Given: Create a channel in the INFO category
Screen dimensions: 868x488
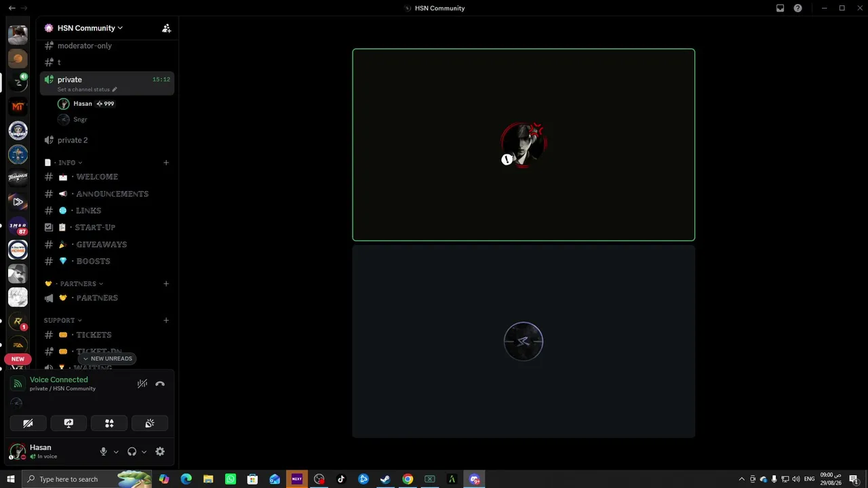Looking at the screenshot, I should tap(166, 163).
